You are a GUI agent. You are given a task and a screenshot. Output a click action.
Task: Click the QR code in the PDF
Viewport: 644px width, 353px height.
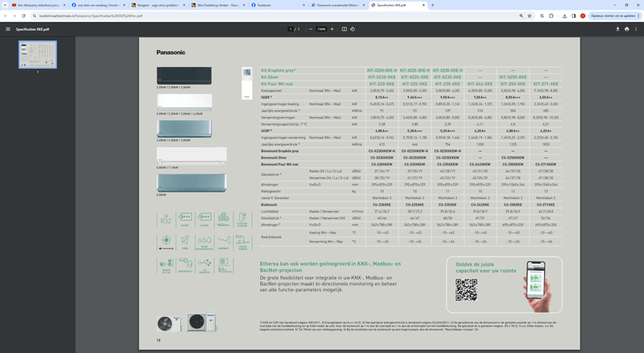click(466, 289)
